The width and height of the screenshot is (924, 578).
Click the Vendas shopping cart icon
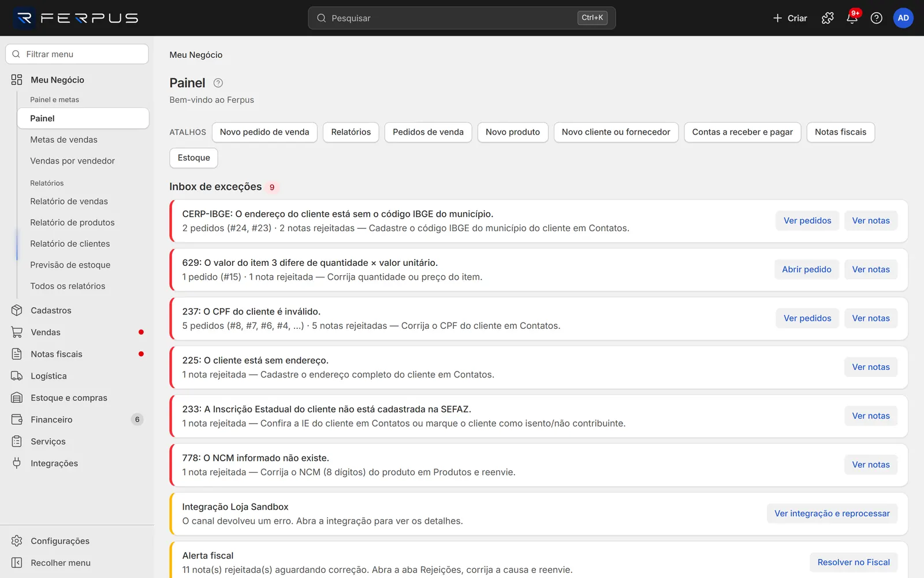17,332
